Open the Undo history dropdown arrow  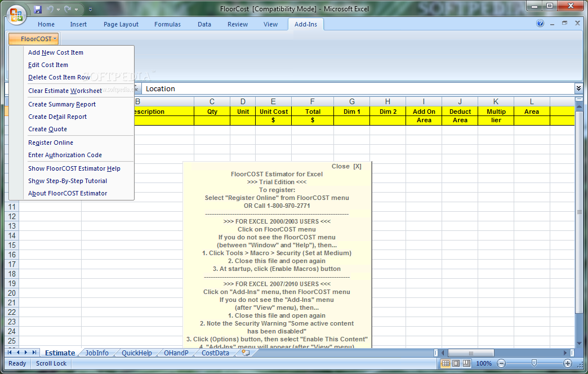(58, 10)
